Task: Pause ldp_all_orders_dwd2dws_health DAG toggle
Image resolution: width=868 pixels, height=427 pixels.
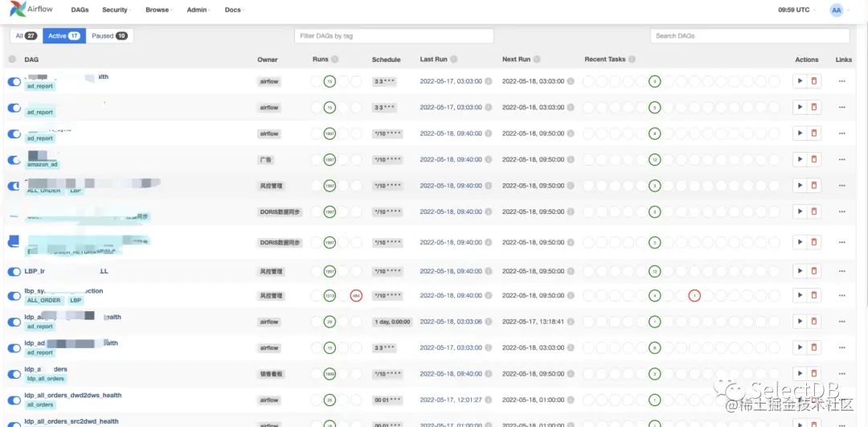Action: point(14,400)
